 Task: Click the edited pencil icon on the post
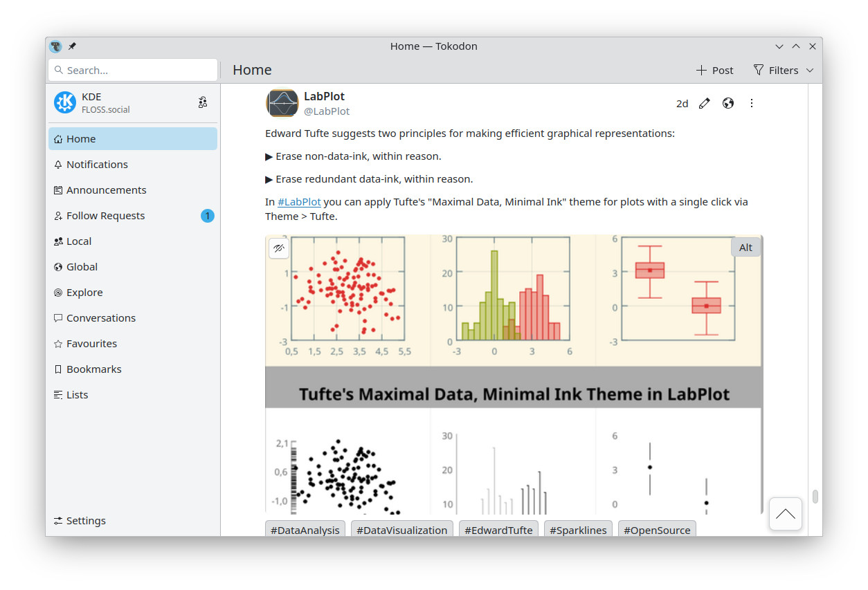click(705, 103)
